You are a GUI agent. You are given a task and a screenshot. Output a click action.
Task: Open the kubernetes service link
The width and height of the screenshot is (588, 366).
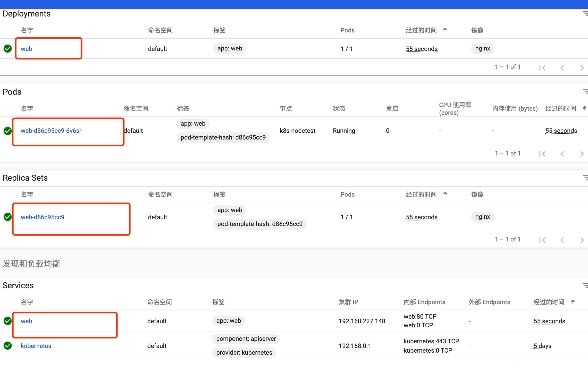pyautogui.click(x=36, y=346)
